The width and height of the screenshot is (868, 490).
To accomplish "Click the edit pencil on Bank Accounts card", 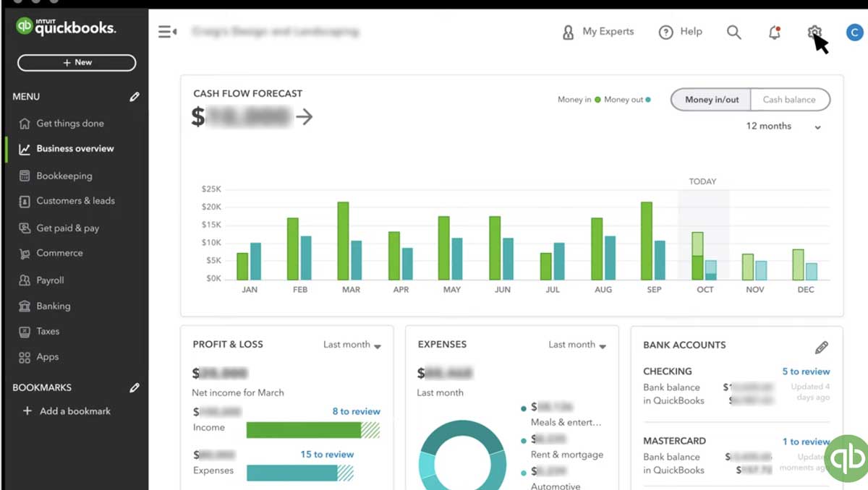I will click(x=822, y=347).
